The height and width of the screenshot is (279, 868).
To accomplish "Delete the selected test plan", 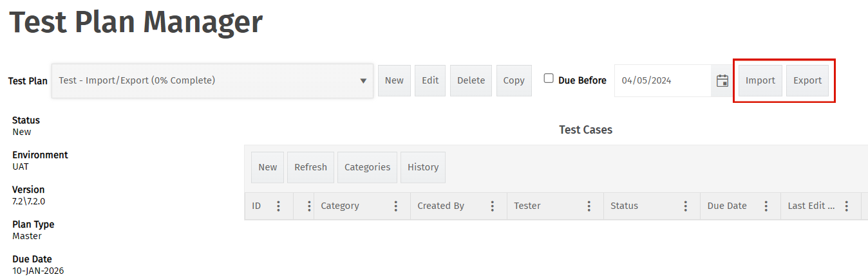I will (471, 81).
